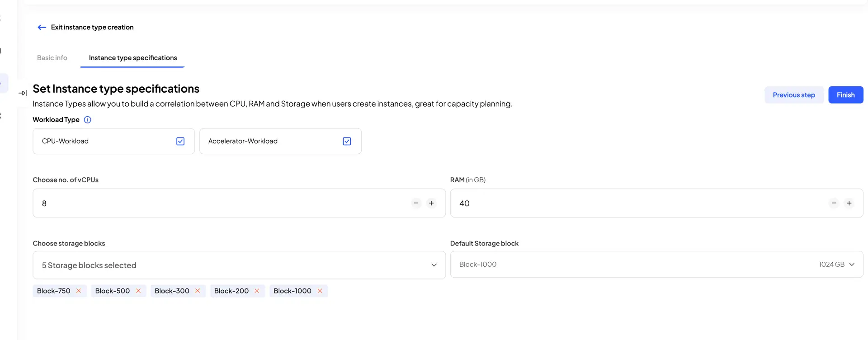Decrease the vCPU count with minus
Image resolution: width=868 pixels, height=340 pixels.
click(x=416, y=203)
